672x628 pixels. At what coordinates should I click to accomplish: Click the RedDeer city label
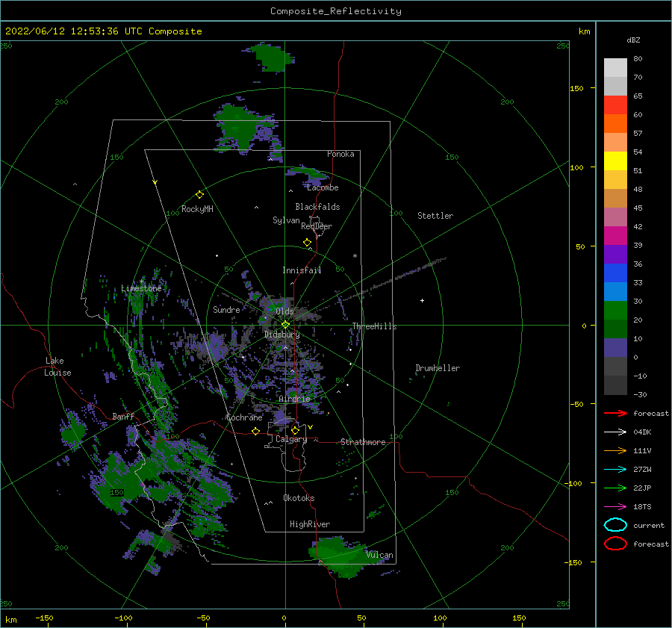click(317, 226)
